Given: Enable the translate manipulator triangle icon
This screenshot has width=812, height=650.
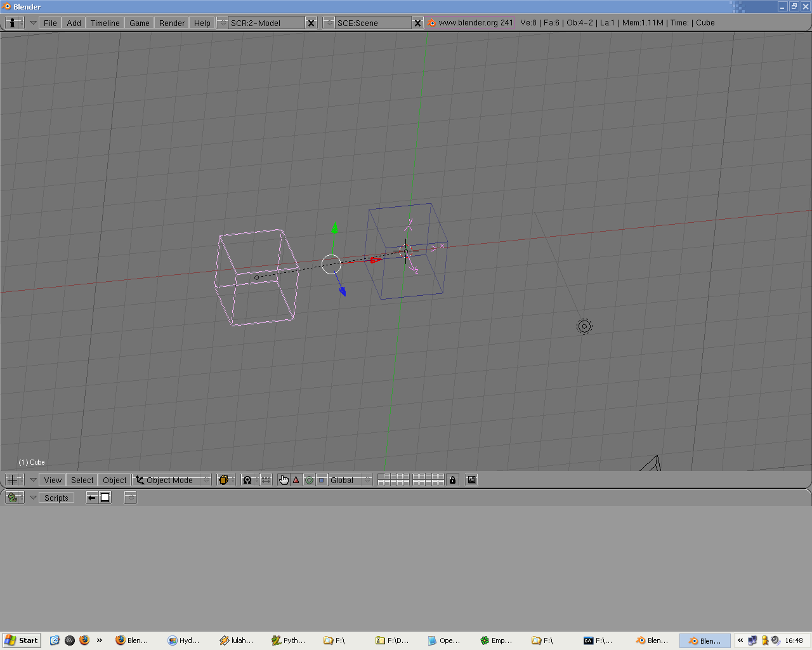Looking at the screenshot, I should (x=296, y=480).
